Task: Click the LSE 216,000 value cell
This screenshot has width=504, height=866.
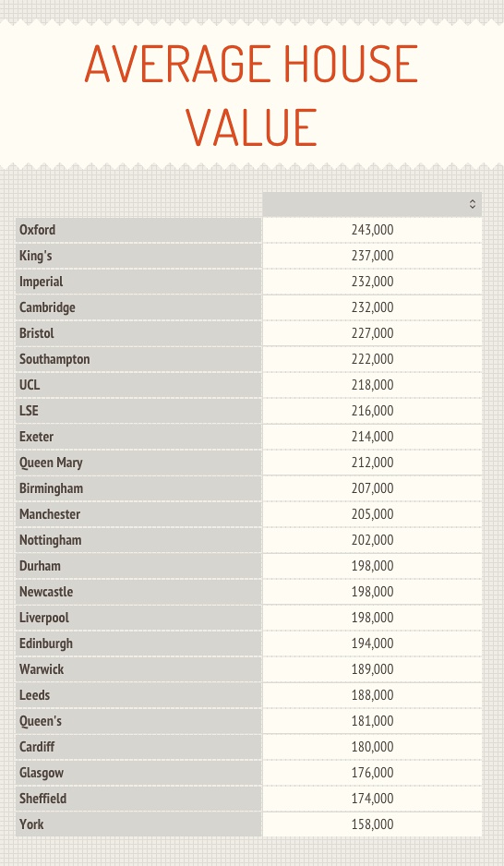Action: click(372, 411)
